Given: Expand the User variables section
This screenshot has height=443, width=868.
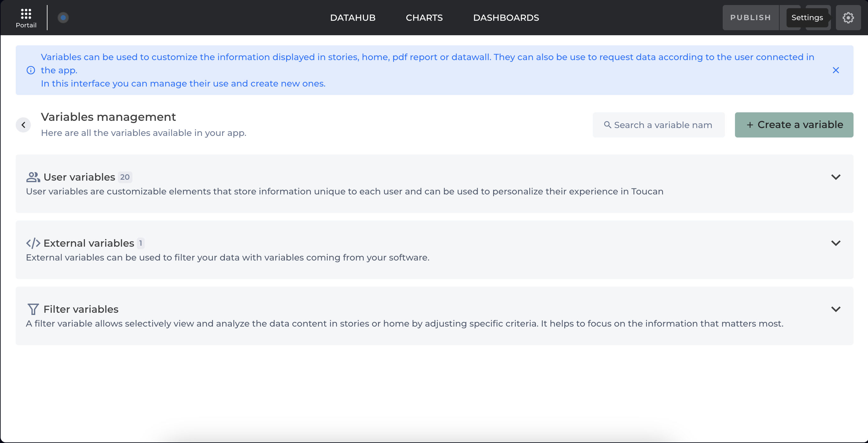Looking at the screenshot, I should pos(836,177).
